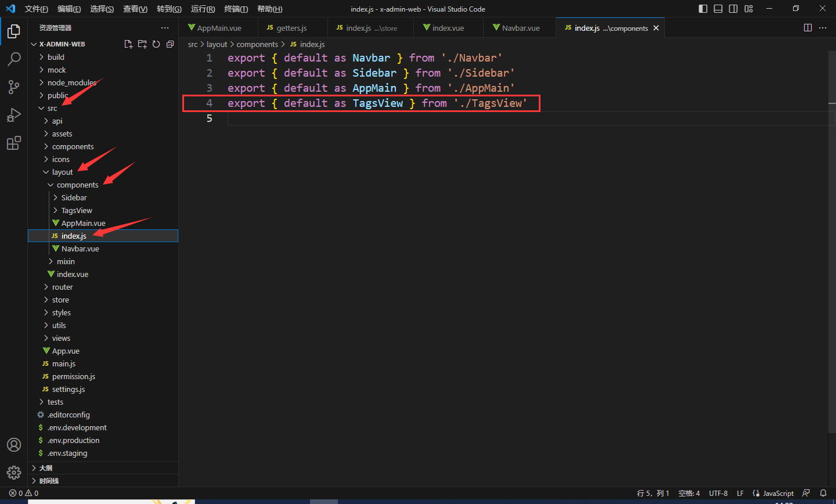Screen dimensions: 836x504
Task: Expand the 大纲 outline section
Action: 103,467
